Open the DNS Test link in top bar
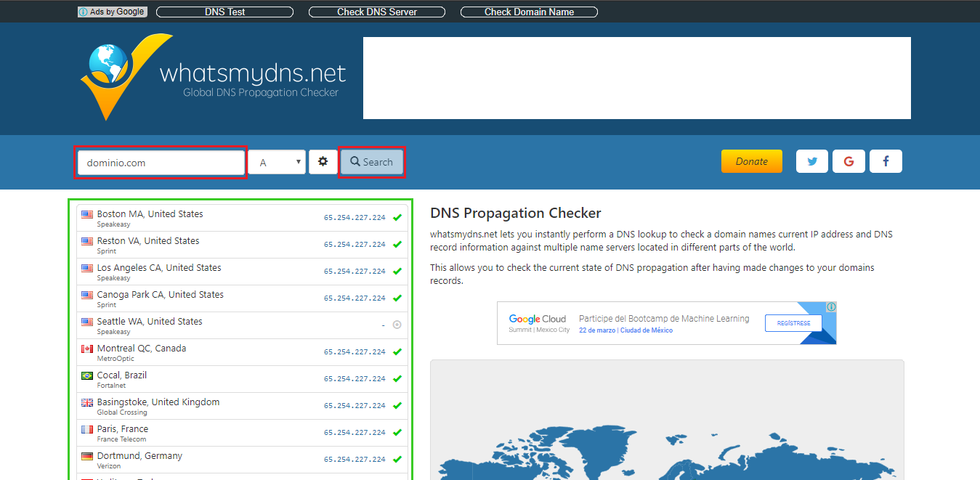Screen dimensions: 980x480 click(224, 12)
